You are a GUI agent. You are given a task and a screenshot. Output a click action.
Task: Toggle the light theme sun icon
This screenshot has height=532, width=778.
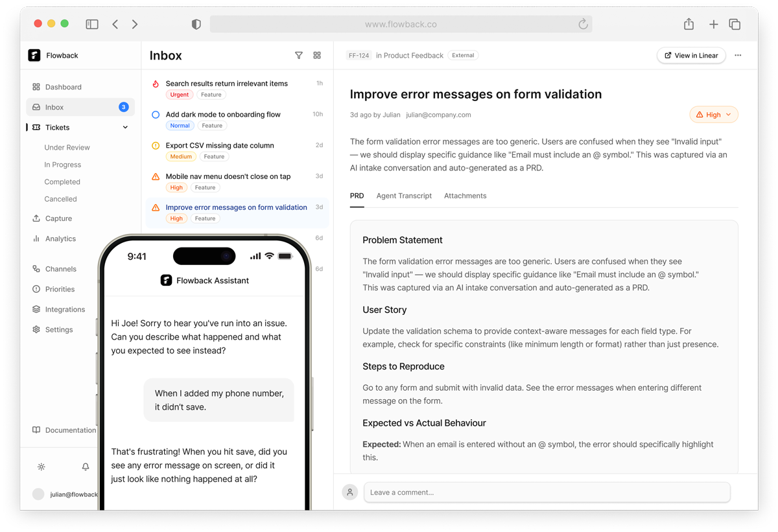pos(41,467)
